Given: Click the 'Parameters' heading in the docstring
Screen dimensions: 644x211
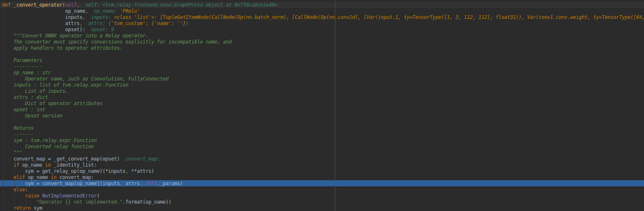Looking at the screenshot, I should click(x=28, y=60).
